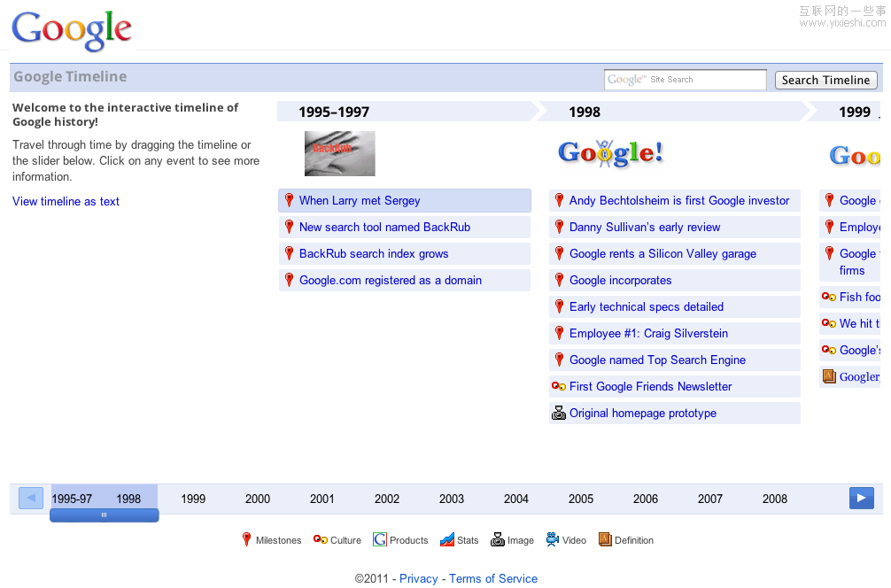891x588 pixels.
Task: Click the Culture legend icon
Action: [x=321, y=539]
